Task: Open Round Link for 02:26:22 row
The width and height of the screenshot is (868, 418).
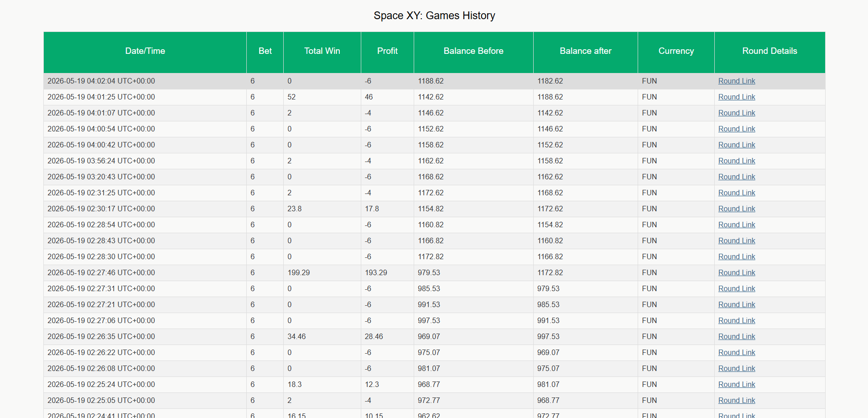Action: point(737,352)
